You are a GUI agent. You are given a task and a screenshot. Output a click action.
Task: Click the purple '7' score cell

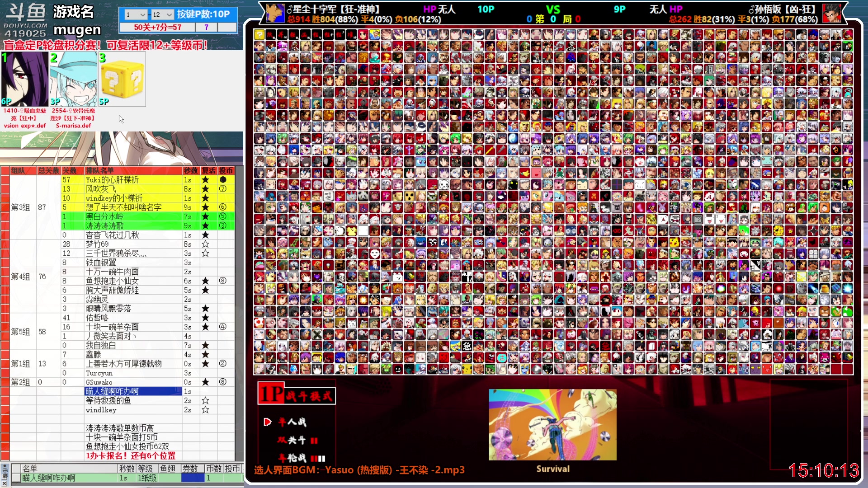click(206, 27)
